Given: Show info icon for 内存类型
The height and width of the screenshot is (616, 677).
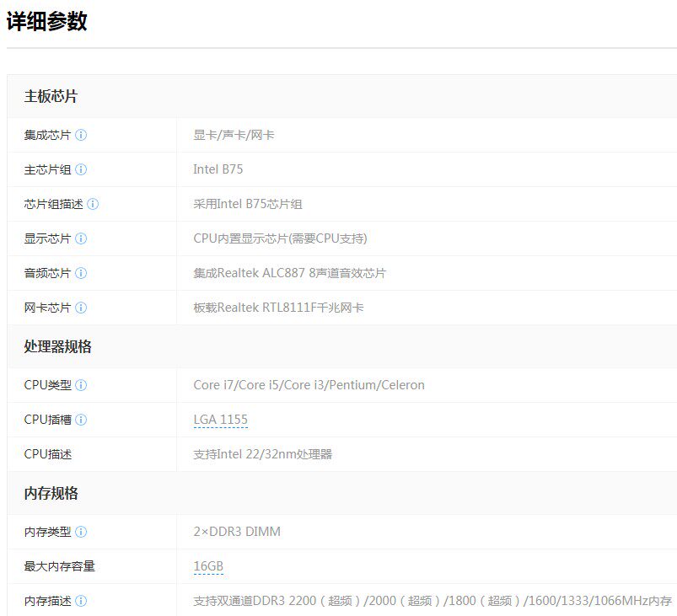Looking at the screenshot, I should (x=81, y=532).
